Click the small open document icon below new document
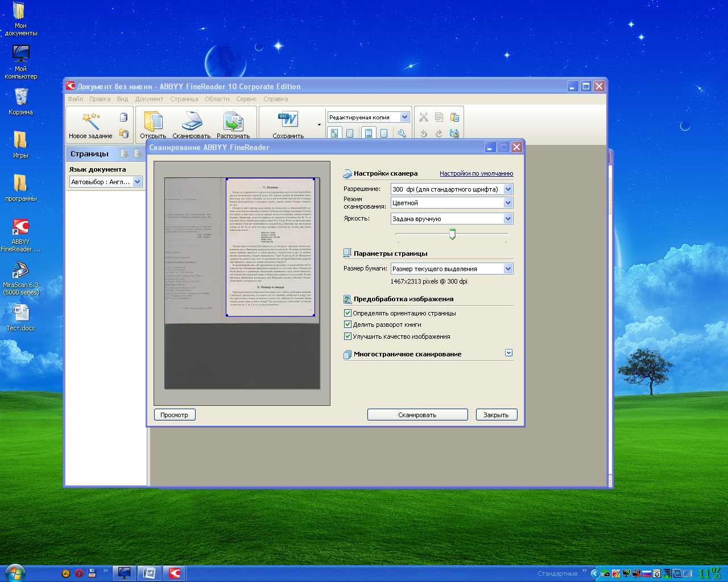Viewport: 728px width, 582px height. point(123,134)
